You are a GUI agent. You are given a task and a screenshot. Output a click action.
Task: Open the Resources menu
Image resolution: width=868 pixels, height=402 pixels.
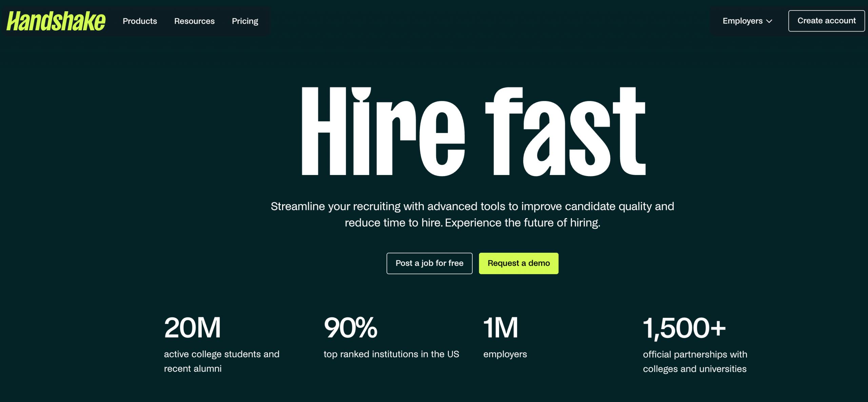[x=194, y=21]
